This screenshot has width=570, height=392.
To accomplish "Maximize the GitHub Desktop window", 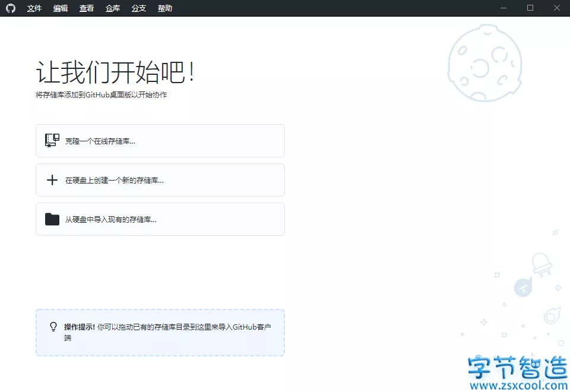I will click(530, 8).
